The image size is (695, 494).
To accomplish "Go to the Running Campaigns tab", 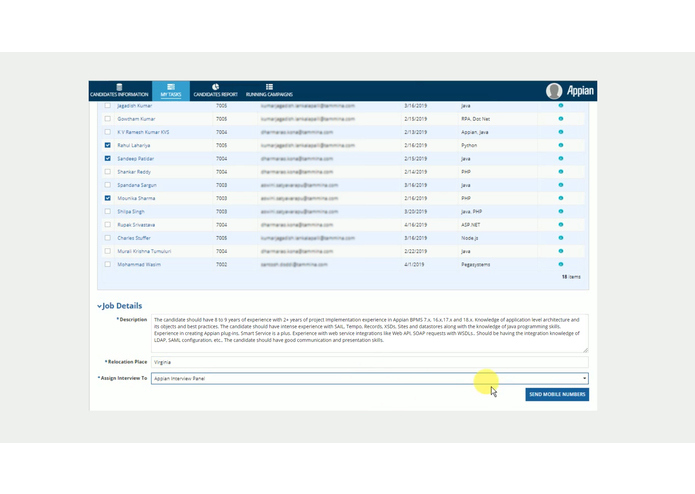I will pyautogui.click(x=269, y=90).
